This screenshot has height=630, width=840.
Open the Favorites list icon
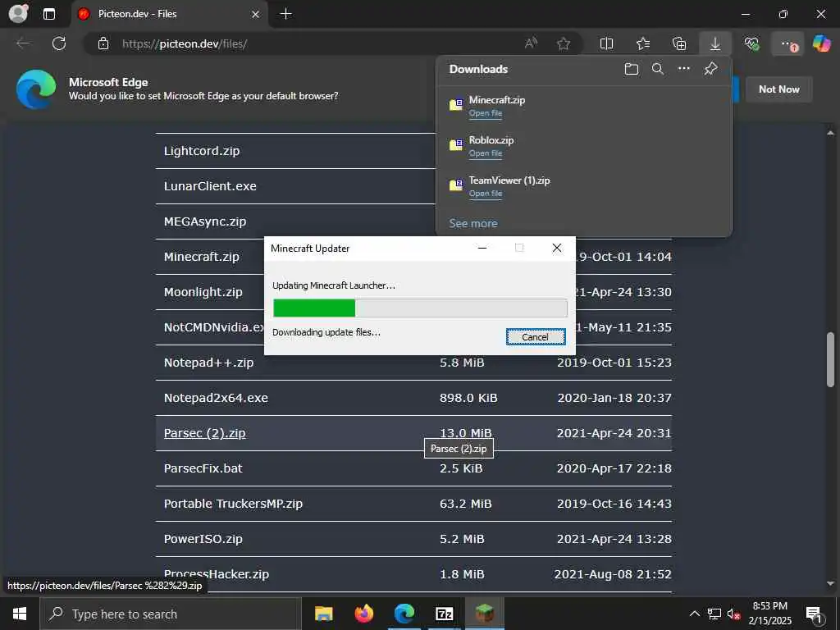tap(643, 43)
